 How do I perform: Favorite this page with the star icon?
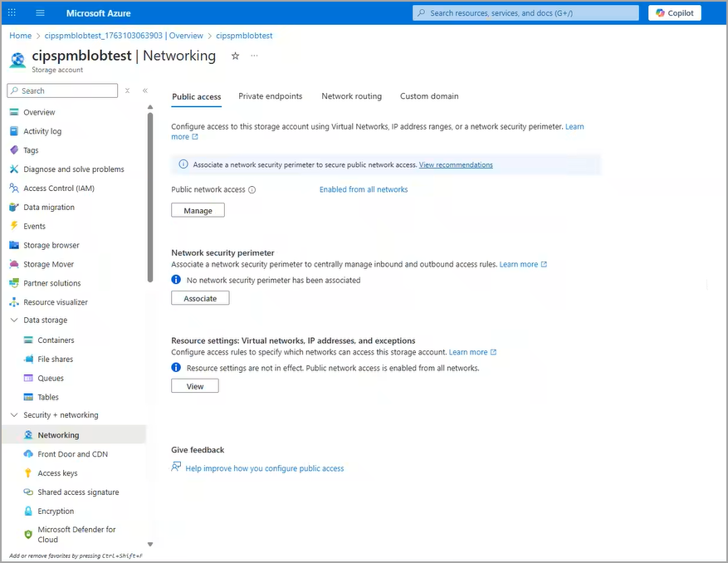pos(236,56)
